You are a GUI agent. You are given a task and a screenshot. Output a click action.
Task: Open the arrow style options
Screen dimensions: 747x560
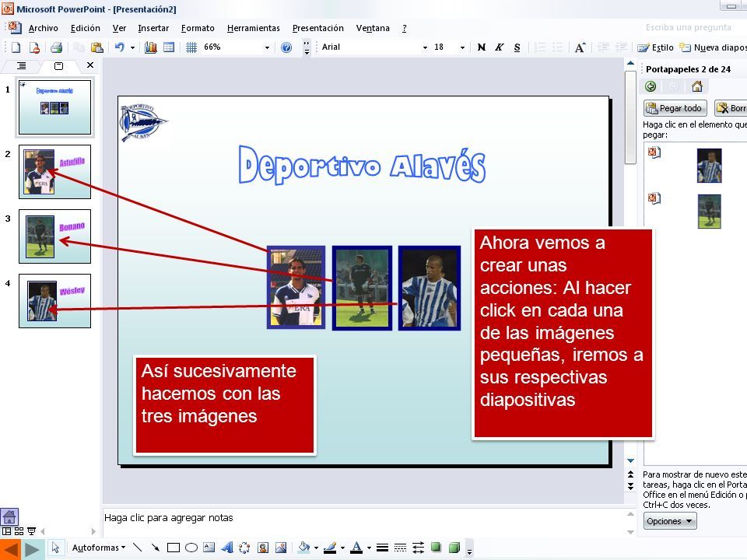419,548
